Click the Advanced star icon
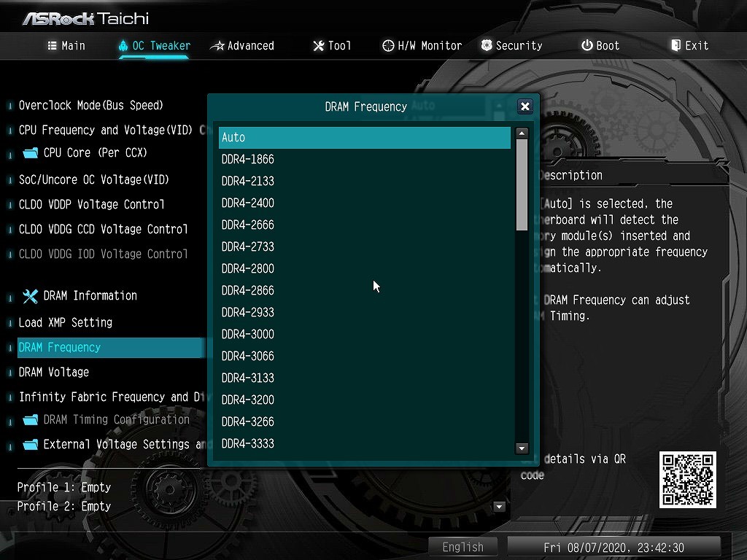 click(217, 46)
